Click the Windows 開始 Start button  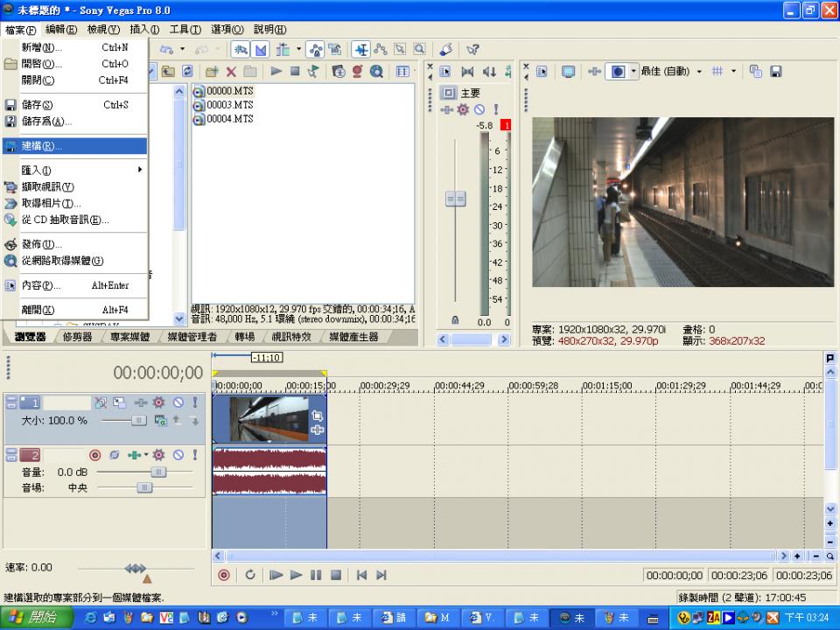(31, 618)
